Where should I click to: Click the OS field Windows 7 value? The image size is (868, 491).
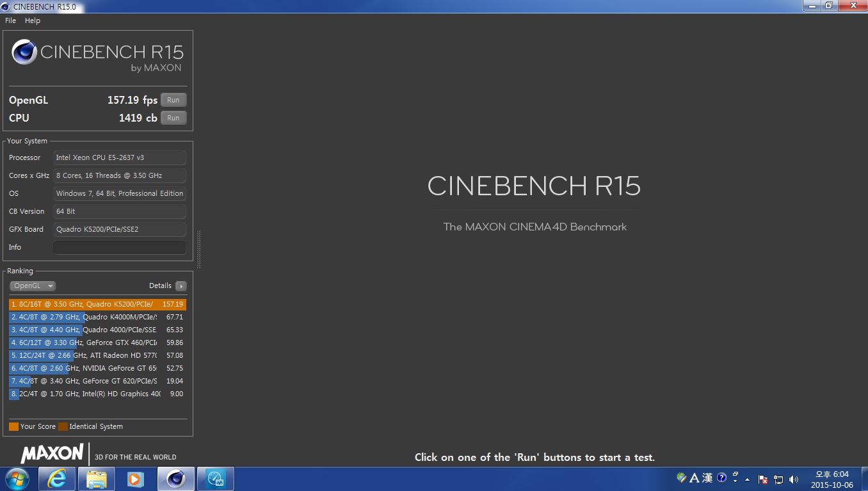120,193
